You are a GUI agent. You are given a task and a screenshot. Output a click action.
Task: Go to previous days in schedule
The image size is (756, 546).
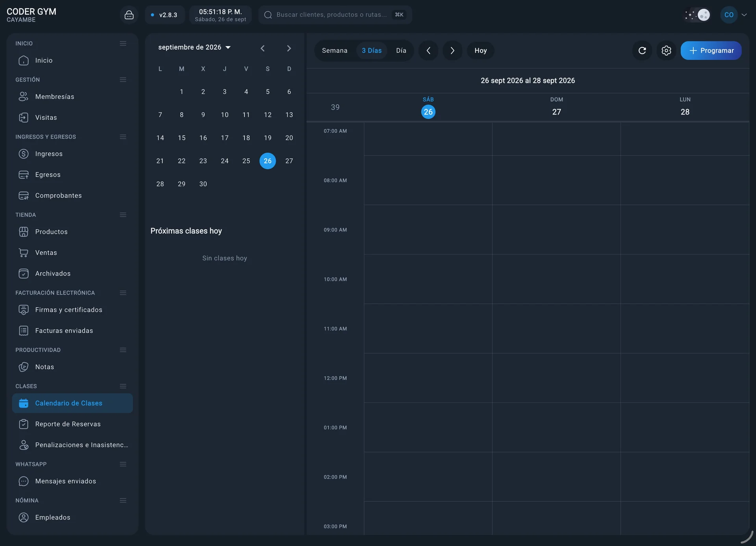point(428,50)
